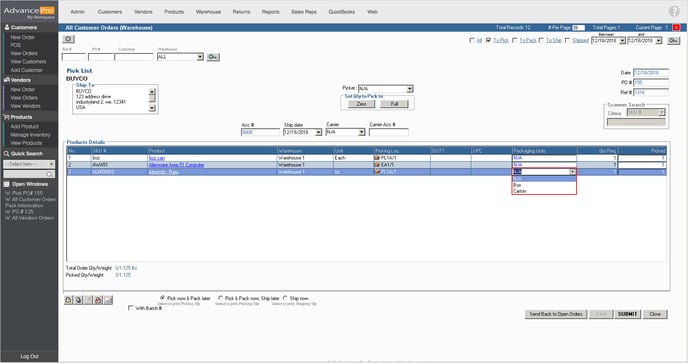Collapse the Packaging Units dropdown in ALMONDS row
688x363 pixels.
tap(573, 172)
